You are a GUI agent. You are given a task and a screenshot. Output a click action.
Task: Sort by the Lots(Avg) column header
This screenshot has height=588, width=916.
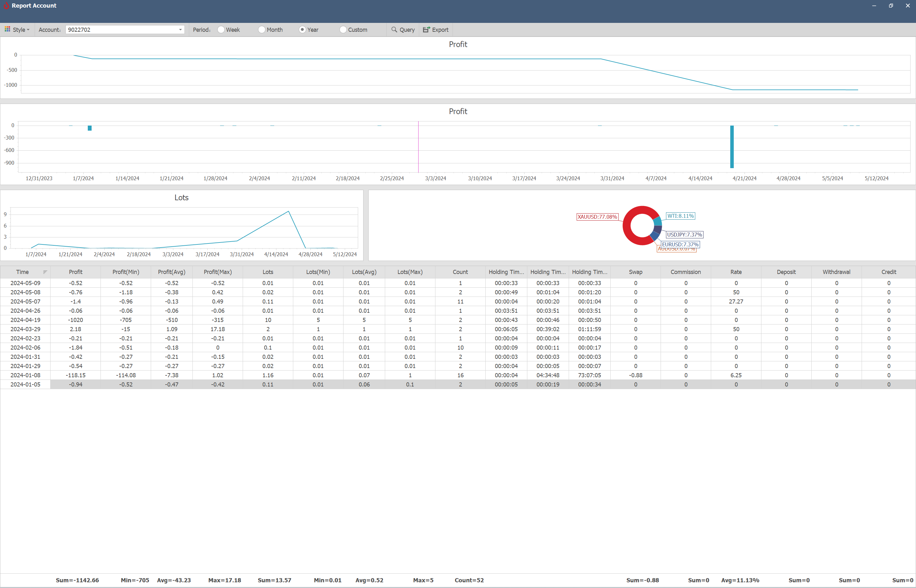coord(364,272)
